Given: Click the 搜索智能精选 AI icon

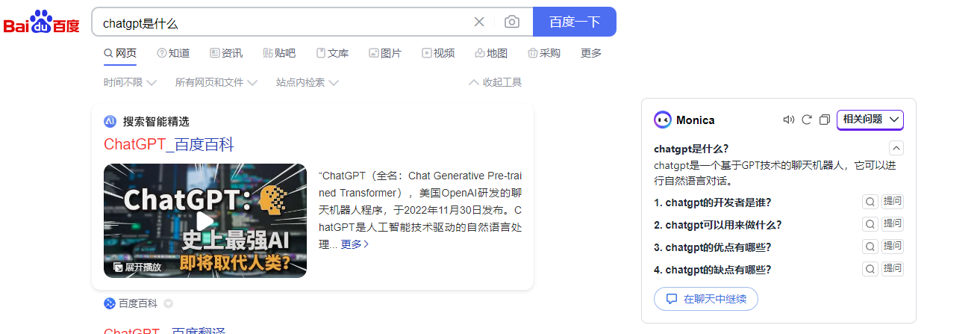Looking at the screenshot, I should pos(110,121).
